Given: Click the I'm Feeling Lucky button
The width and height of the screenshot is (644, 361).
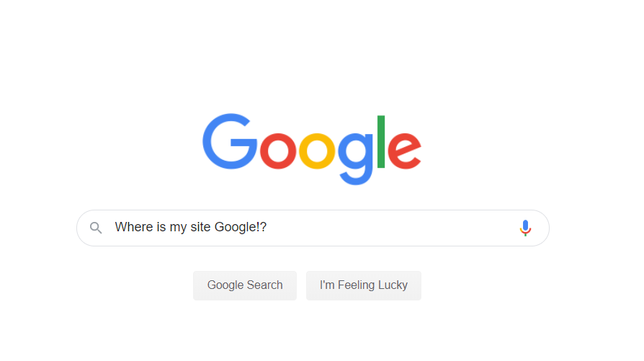Looking at the screenshot, I should 364,285.
